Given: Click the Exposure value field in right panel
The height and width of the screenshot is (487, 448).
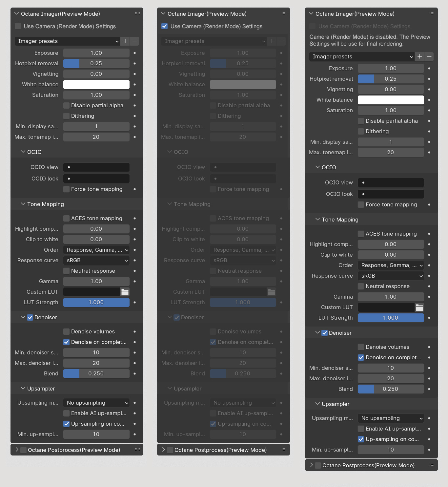Looking at the screenshot, I should click(391, 68).
